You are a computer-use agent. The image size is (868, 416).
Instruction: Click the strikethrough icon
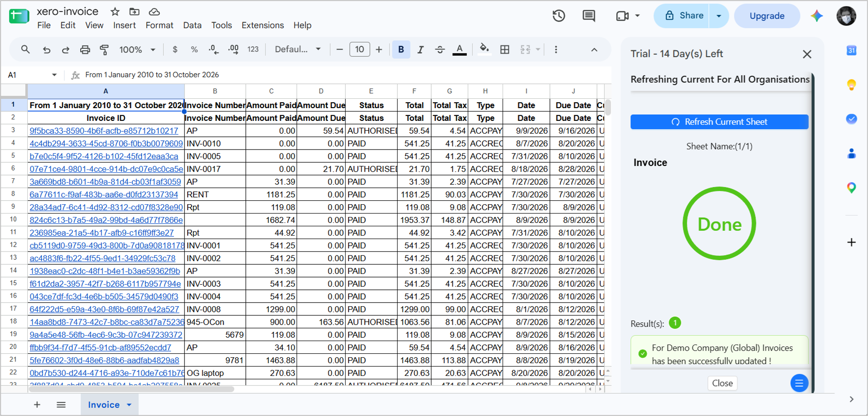440,49
